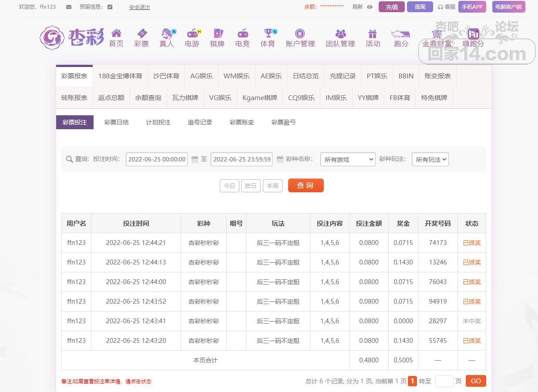The width and height of the screenshot is (538, 392).
Task: Click the 昨日 quick filter button
Action: pos(251,186)
